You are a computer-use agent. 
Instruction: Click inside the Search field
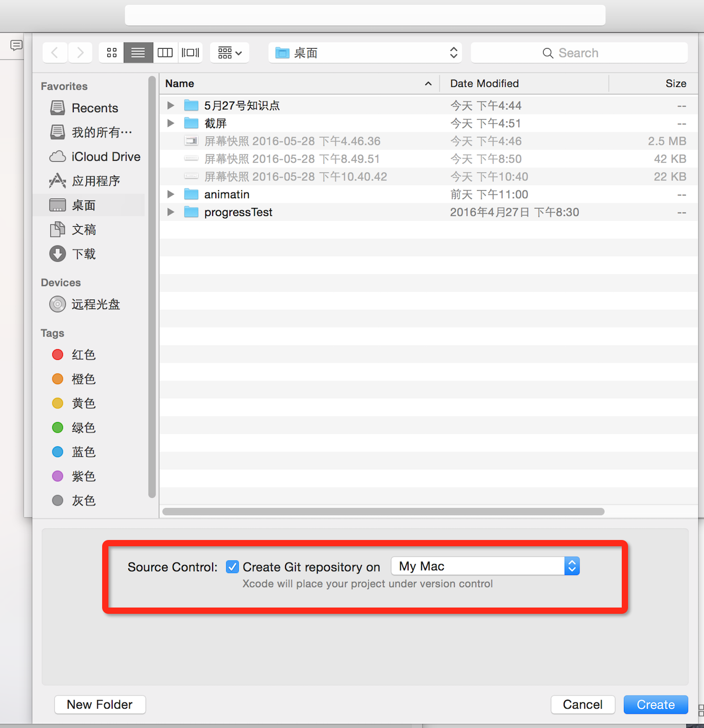pyautogui.click(x=579, y=52)
